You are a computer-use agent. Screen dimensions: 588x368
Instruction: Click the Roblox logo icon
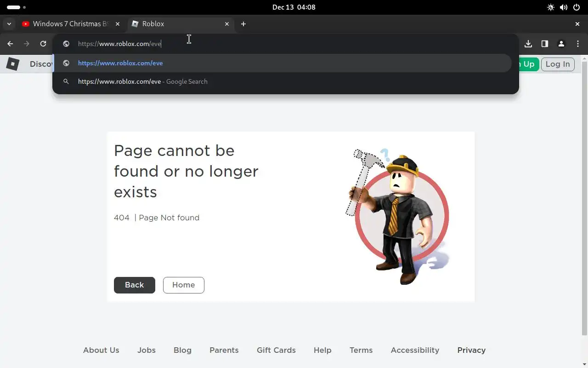pos(13,64)
